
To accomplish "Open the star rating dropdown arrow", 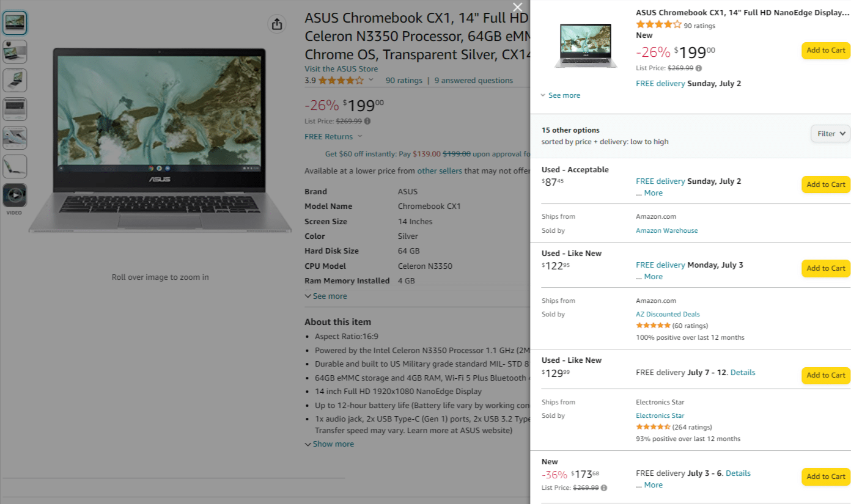I will (x=370, y=80).
